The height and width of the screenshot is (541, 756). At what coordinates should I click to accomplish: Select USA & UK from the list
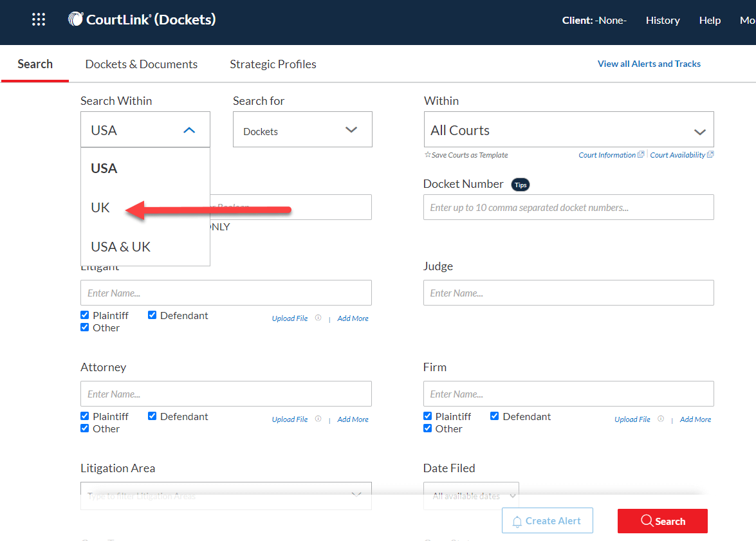[x=145, y=247]
